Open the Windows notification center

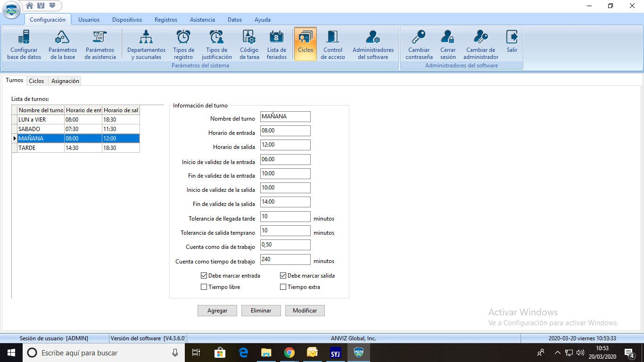point(629,353)
